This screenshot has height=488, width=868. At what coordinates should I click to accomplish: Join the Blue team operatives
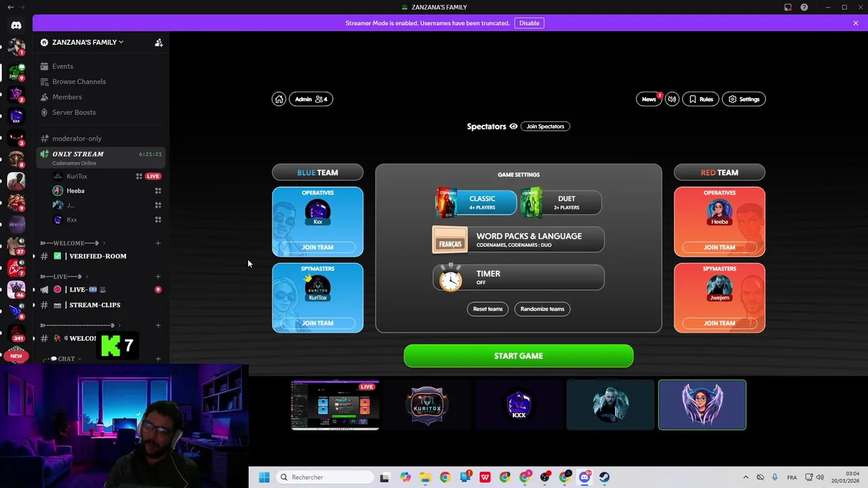[317, 247]
